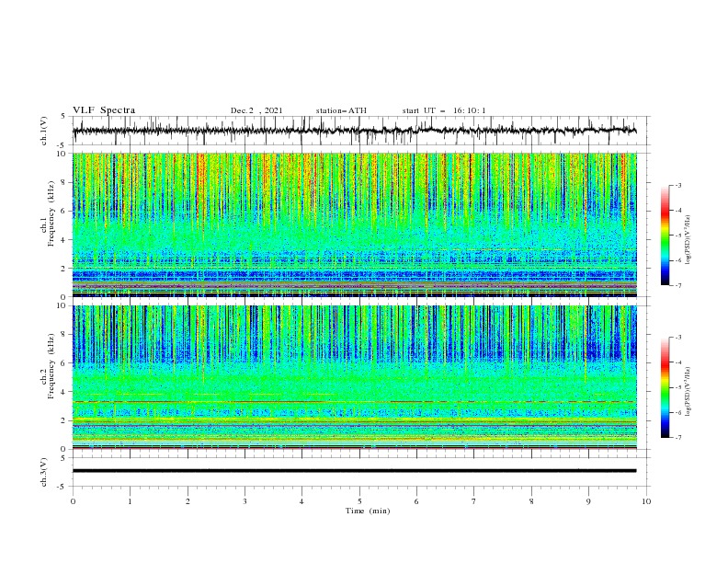Click the "9" tick on the Time axis

[588, 501]
